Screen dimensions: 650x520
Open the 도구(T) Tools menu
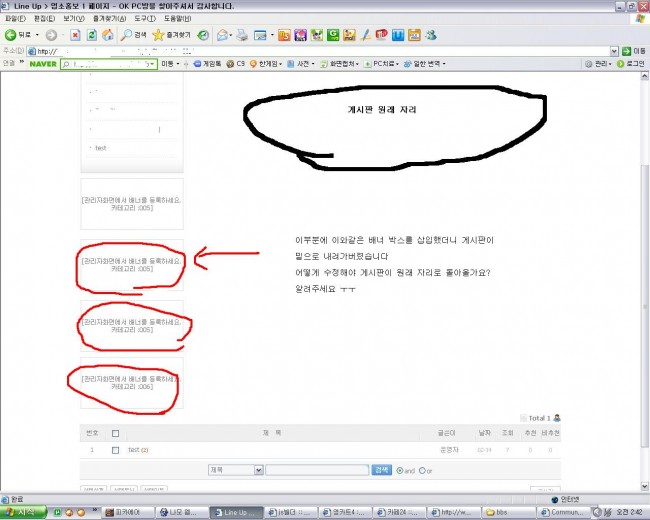(145, 19)
